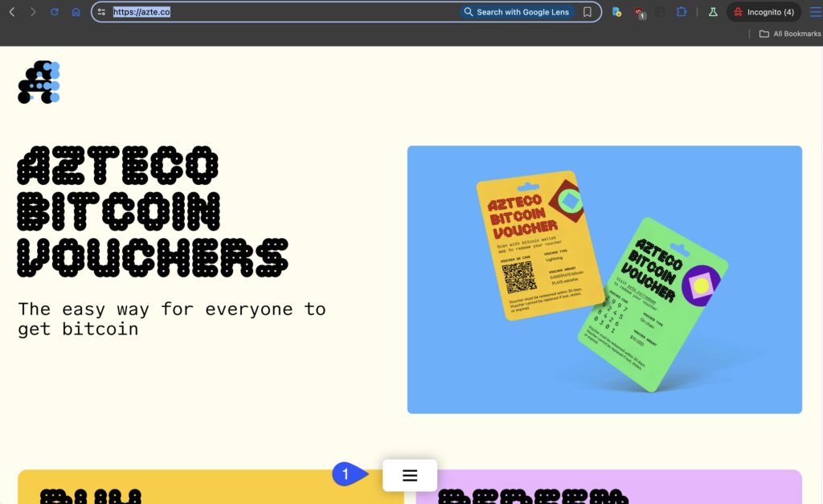Open site information icon in address bar
The image size is (823, 504).
pos(101,12)
